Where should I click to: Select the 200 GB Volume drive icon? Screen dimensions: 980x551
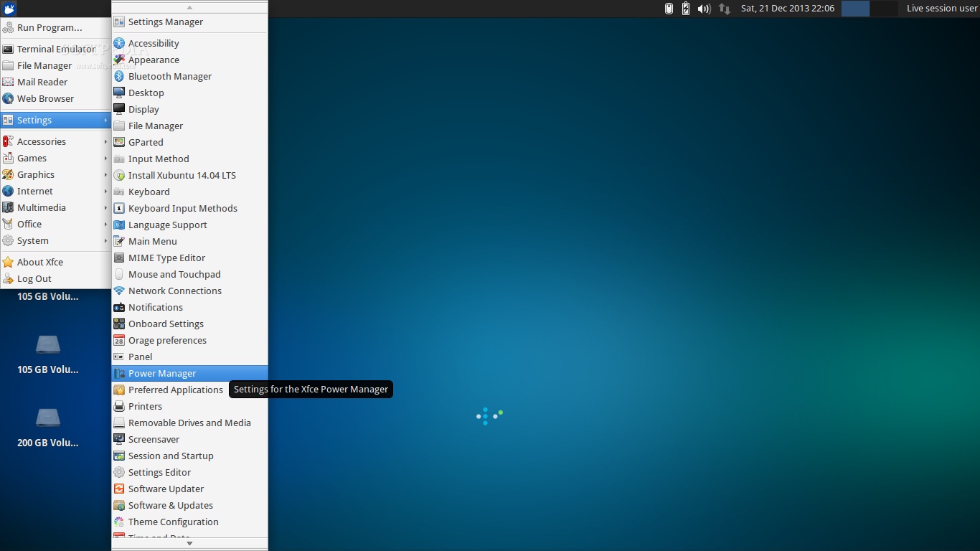[x=48, y=418]
